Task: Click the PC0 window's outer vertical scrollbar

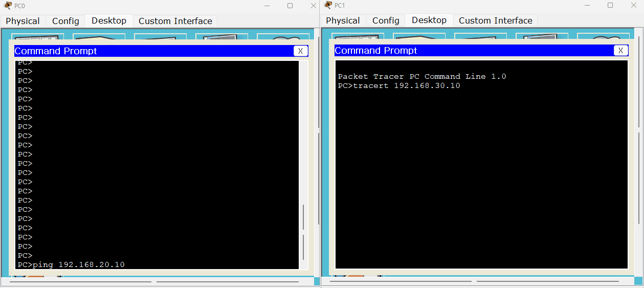Action: [318, 153]
